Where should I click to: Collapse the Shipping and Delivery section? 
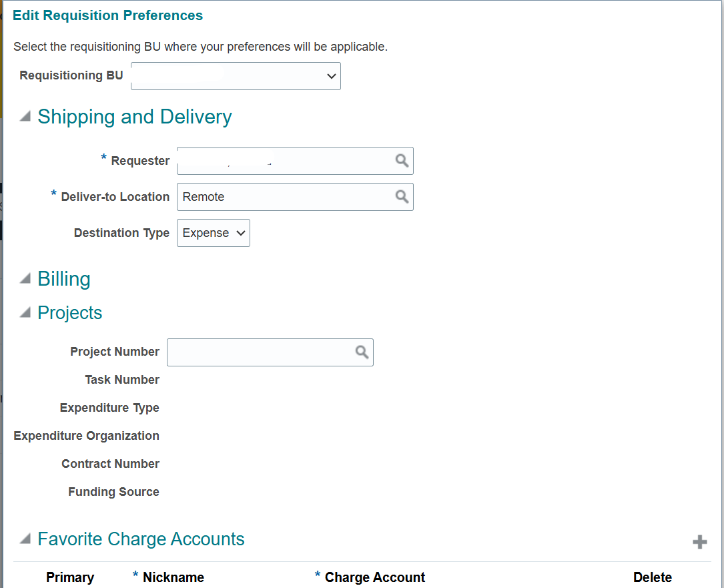click(x=25, y=116)
